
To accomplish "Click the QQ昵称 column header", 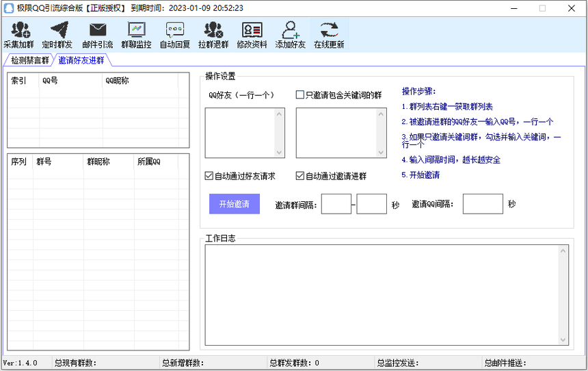I will tap(140, 80).
